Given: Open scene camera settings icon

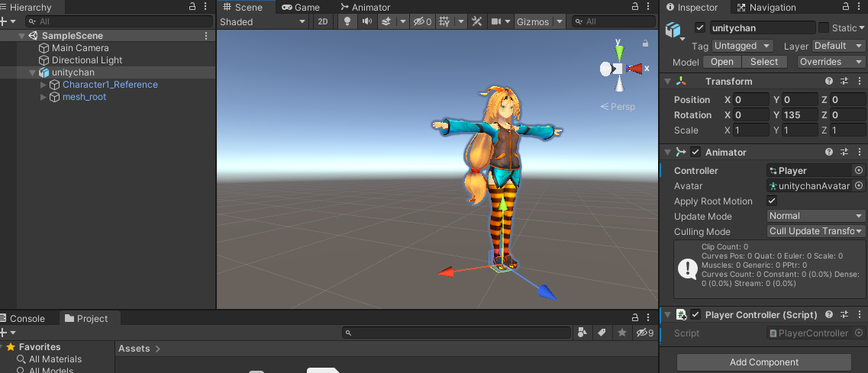Looking at the screenshot, I should [496, 21].
